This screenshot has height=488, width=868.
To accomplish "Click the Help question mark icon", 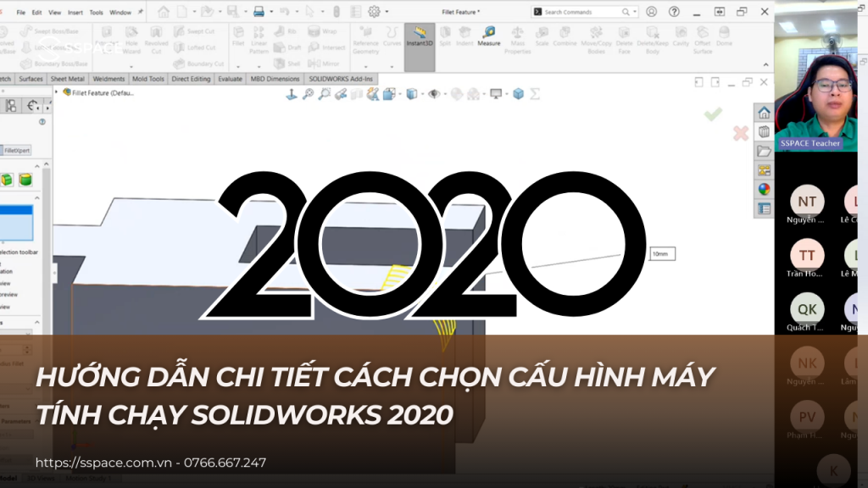I will click(x=674, y=12).
